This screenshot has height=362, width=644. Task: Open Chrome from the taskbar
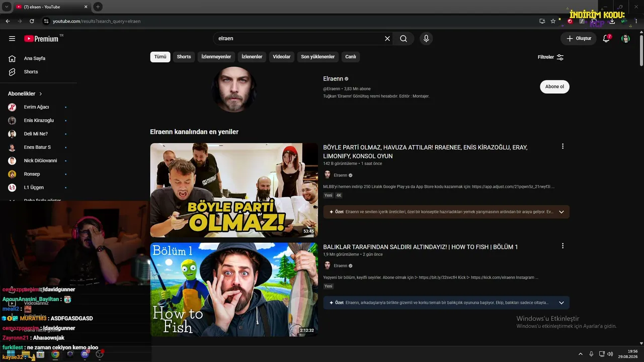55,354
